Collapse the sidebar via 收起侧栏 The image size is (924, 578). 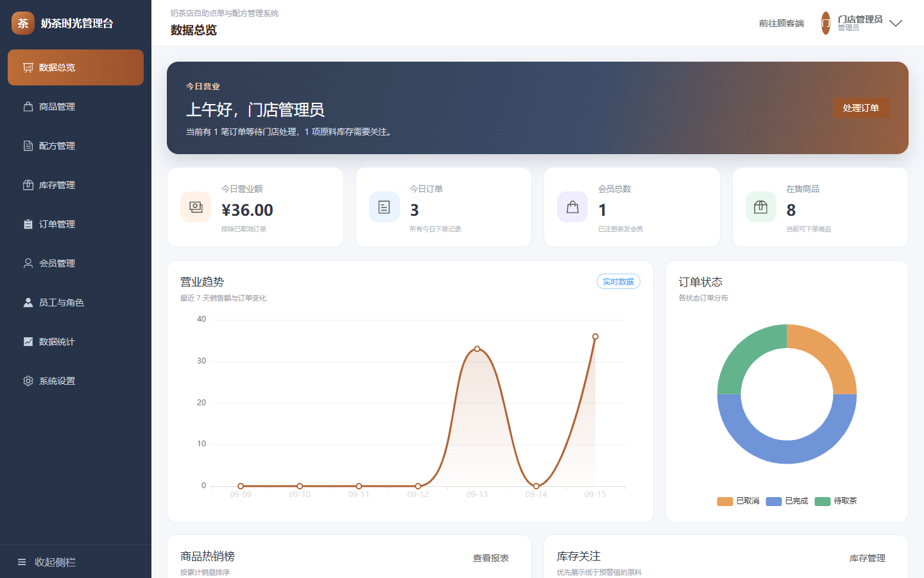(46, 562)
